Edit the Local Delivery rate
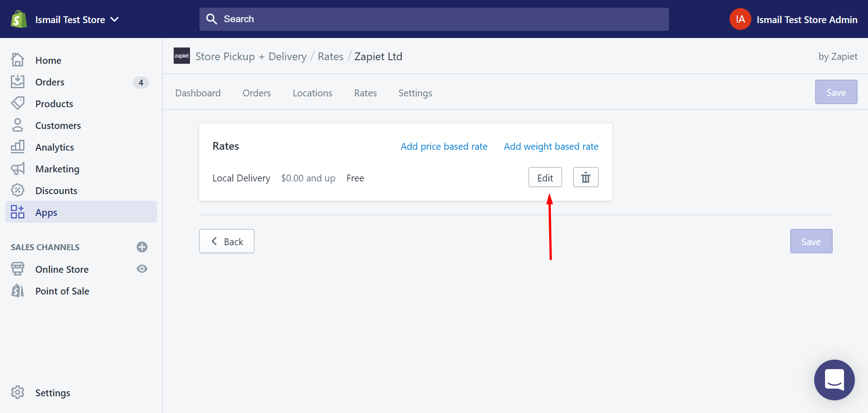Viewport: 868px width, 413px height. tap(545, 177)
